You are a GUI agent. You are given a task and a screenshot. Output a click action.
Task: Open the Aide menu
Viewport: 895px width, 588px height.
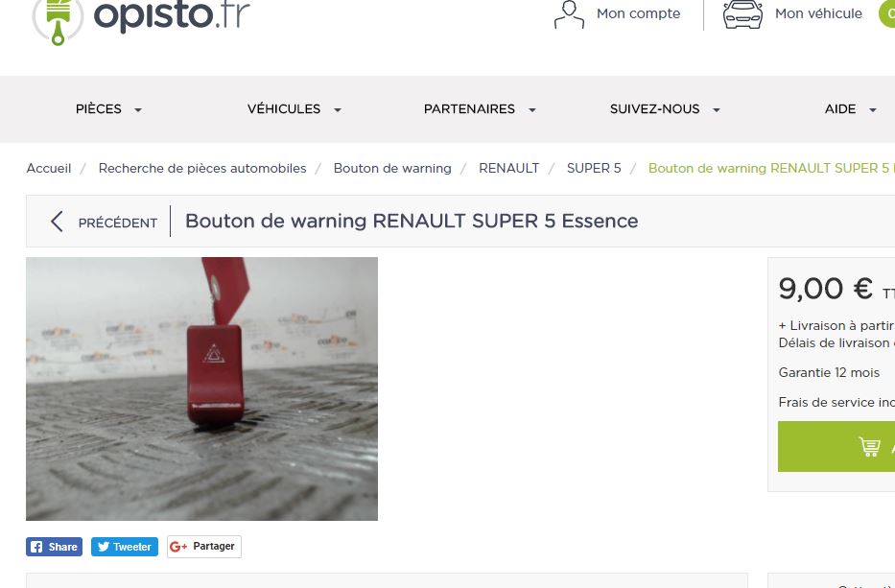coord(851,109)
